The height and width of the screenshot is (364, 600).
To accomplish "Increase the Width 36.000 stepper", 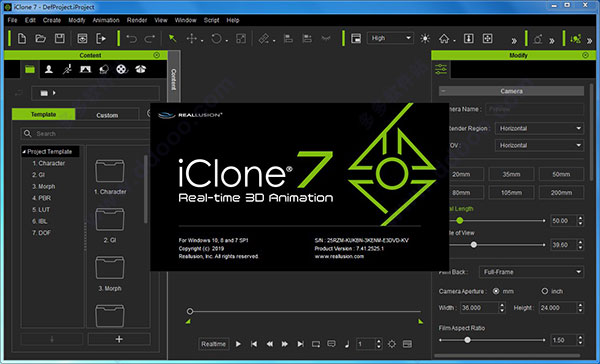I will (502, 305).
